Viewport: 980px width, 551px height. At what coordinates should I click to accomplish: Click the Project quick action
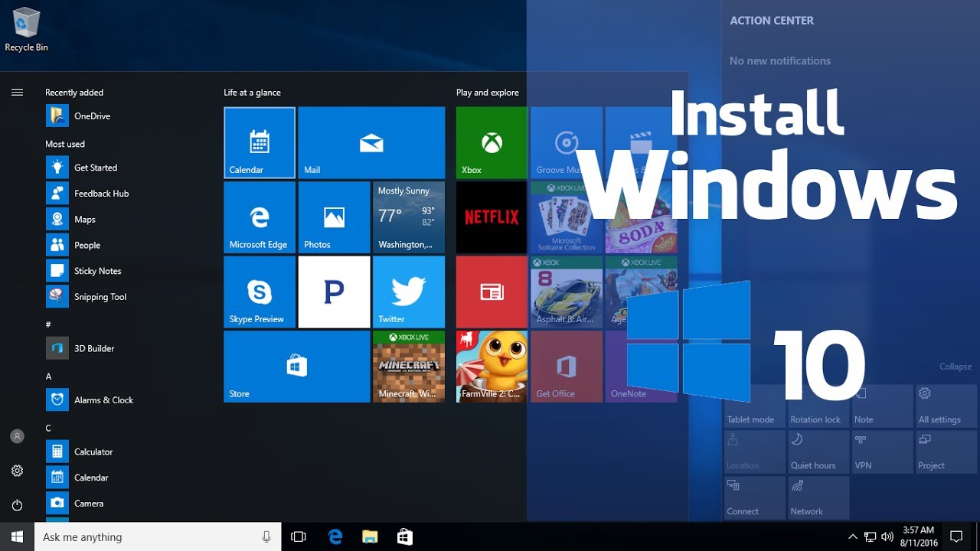(946, 452)
